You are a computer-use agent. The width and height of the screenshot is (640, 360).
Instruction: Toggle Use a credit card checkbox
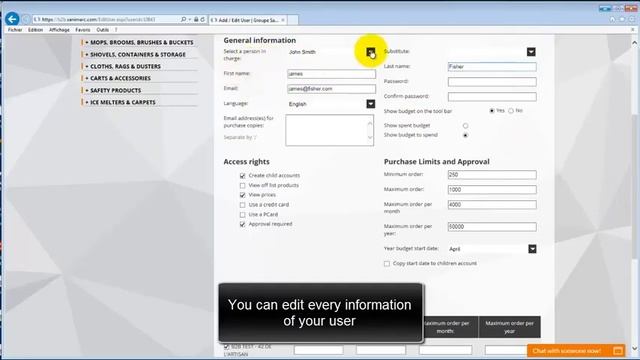[242, 205]
